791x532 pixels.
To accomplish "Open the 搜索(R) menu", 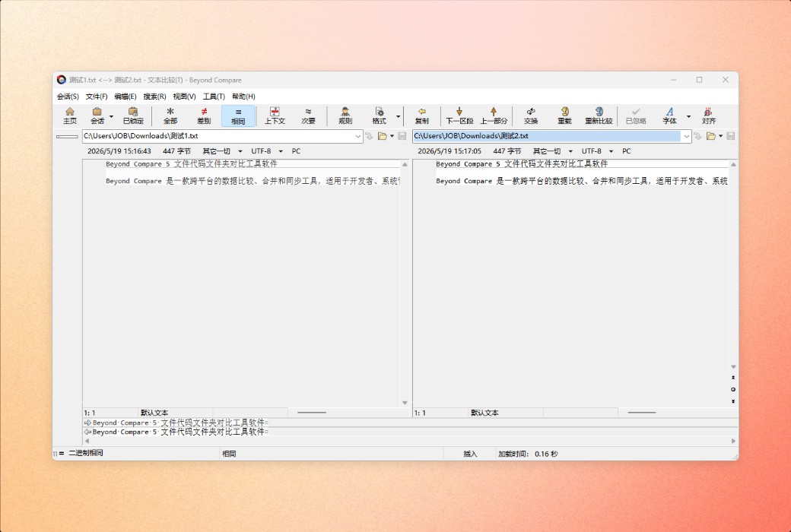I will (154, 97).
